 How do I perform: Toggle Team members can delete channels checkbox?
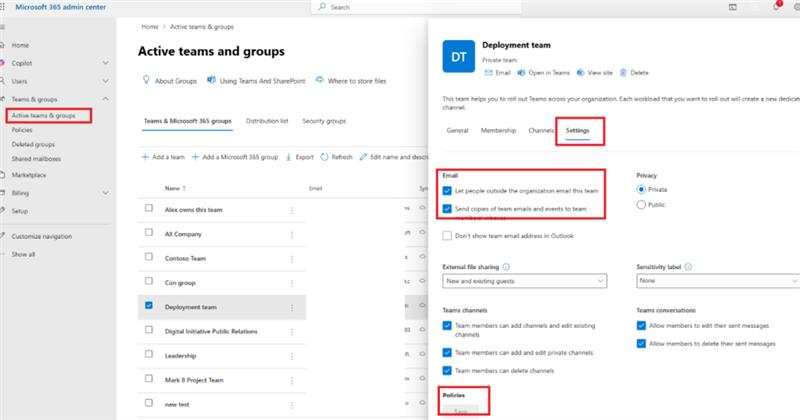click(447, 370)
